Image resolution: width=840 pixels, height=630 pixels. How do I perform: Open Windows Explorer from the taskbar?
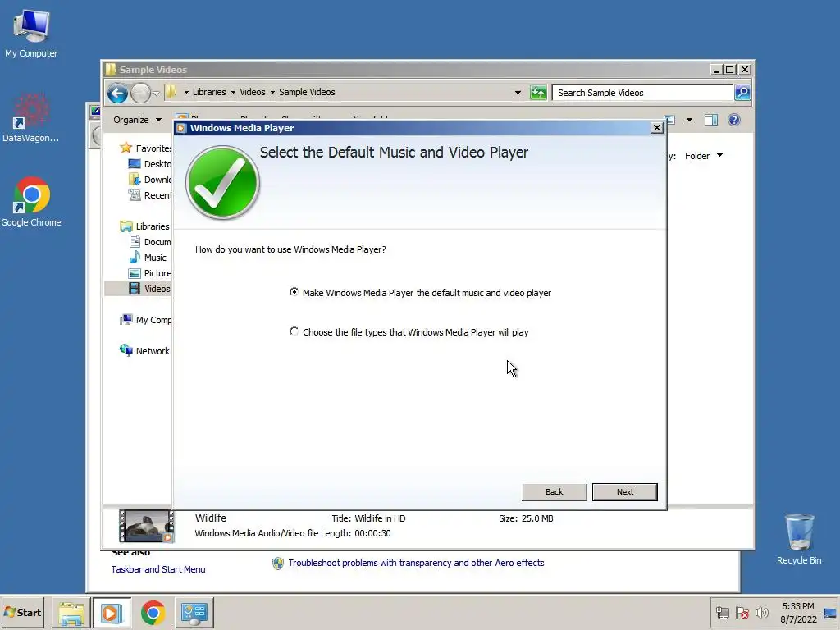pyautogui.click(x=71, y=613)
